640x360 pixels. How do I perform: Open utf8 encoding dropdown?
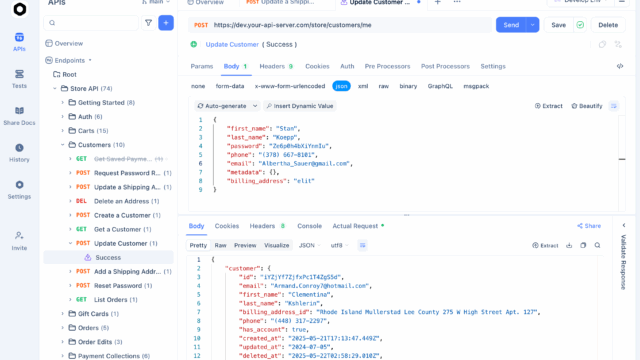point(340,245)
